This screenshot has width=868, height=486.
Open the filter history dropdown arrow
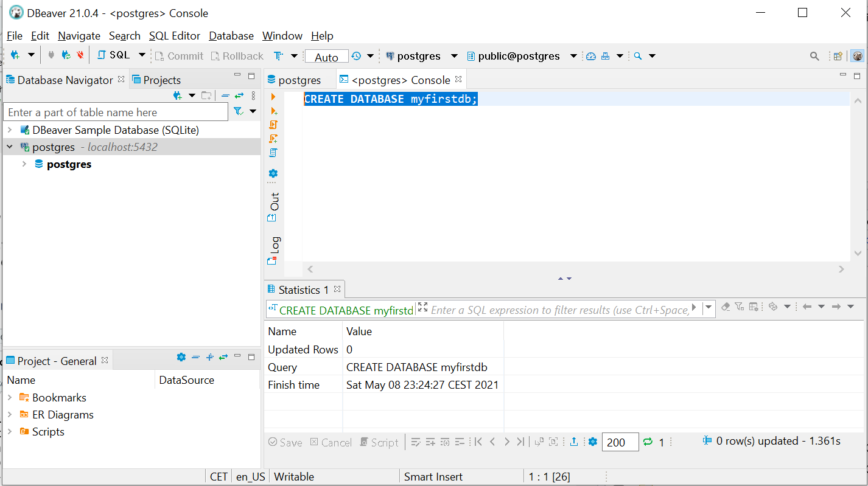click(x=708, y=308)
